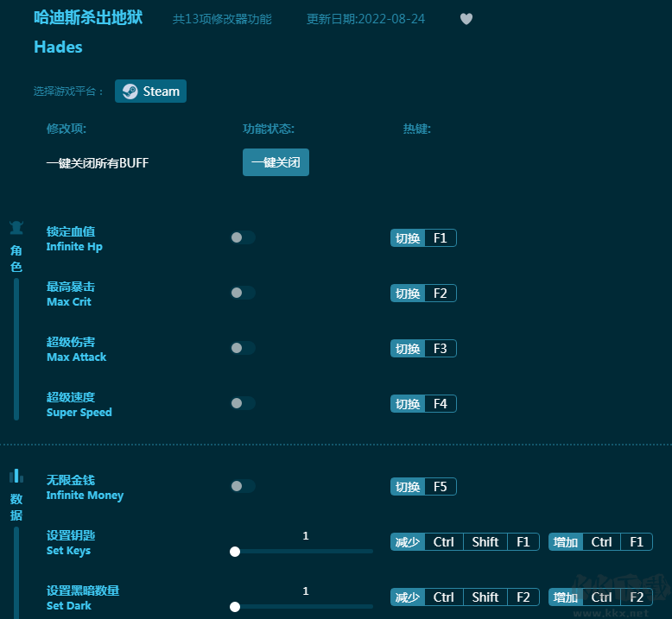Toggle Infinite Hp switch
672x619 pixels.
[x=243, y=237]
